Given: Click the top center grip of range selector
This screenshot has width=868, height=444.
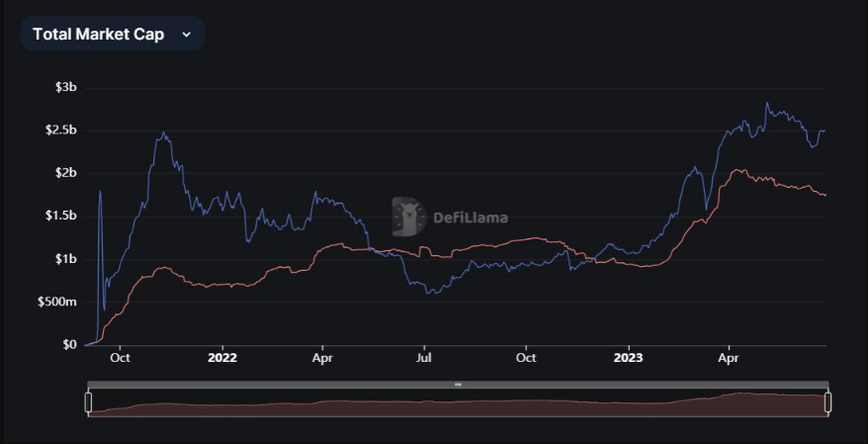Looking at the screenshot, I should tap(458, 384).
